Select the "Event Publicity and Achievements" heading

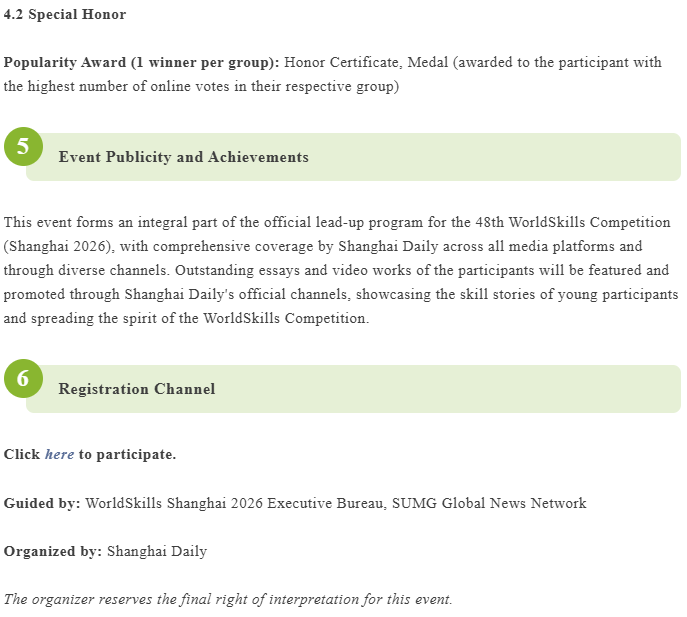183,157
